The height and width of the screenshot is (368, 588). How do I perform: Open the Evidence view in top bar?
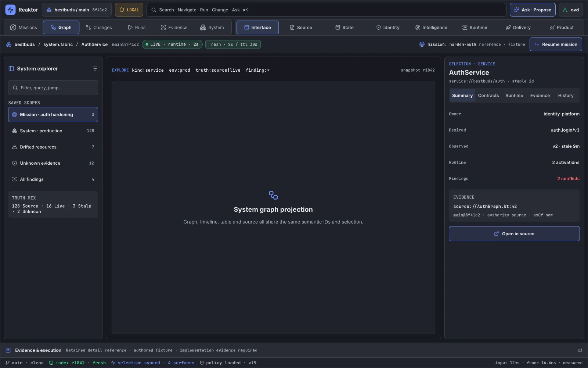pyautogui.click(x=174, y=28)
